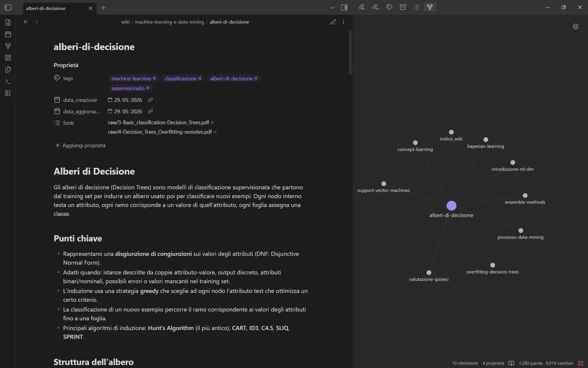588x368 pixels.
Task: Select the overfitting-decision-trees graph node
Action: click(493, 265)
